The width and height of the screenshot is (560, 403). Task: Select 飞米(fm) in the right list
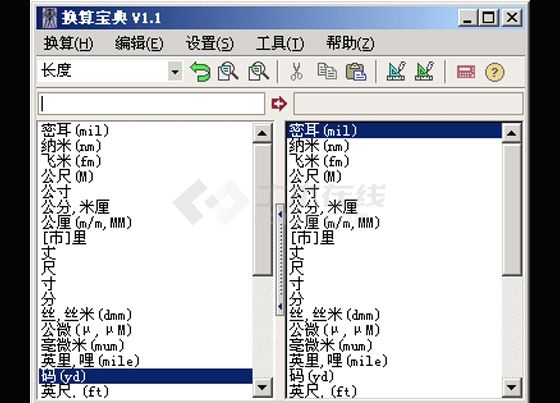[x=394, y=161]
